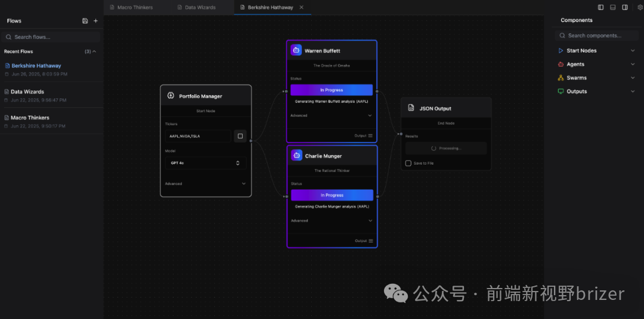Expand Advanced in the Warren Buffett node

[332, 116]
